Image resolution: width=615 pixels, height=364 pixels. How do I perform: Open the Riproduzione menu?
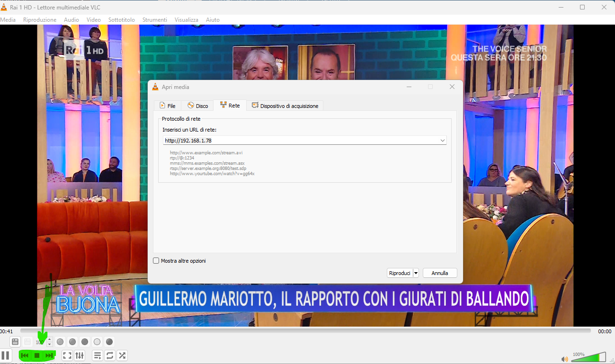click(40, 20)
